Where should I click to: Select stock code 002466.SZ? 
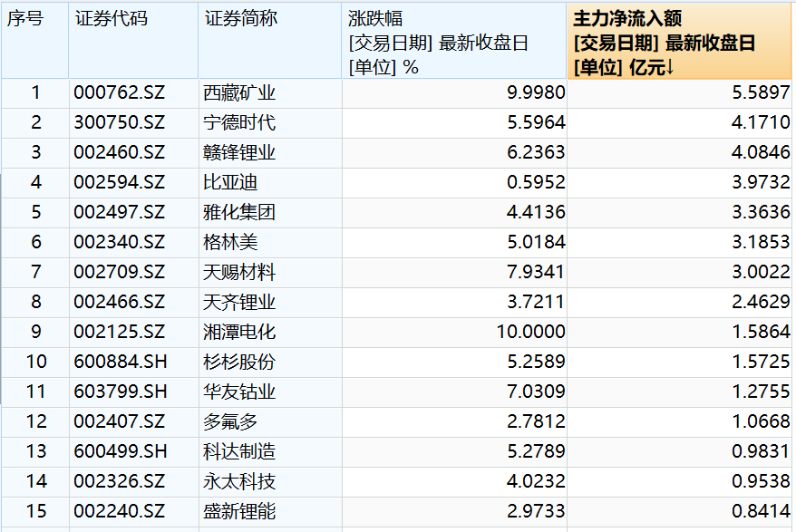(x=120, y=303)
